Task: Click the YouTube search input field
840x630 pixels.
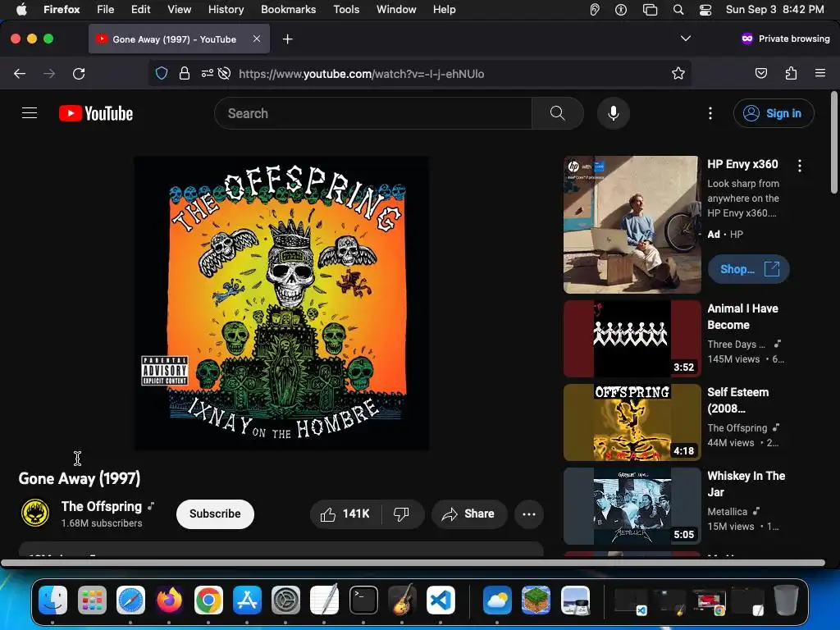Action: point(373,113)
